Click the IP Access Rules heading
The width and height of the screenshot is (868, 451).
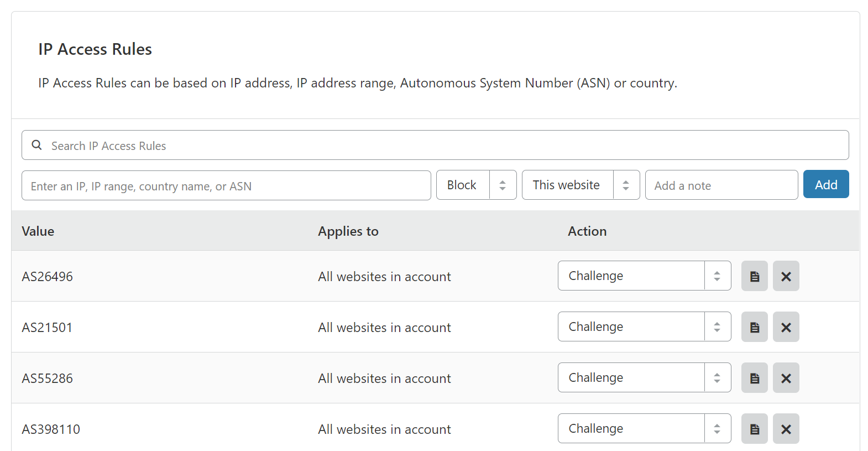pyautogui.click(x=95, y=49)
